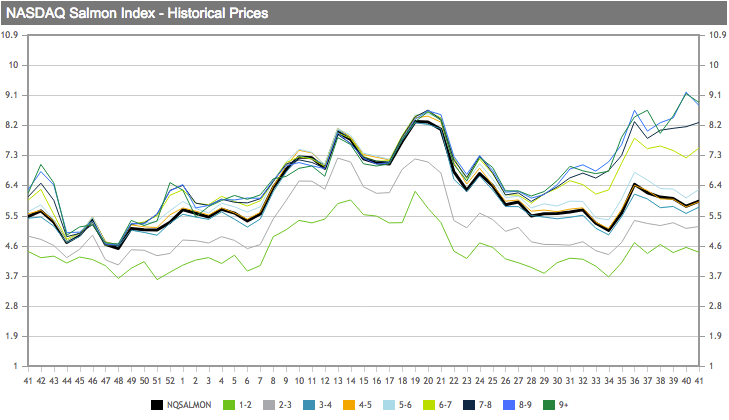
Task: Click the dark green 9+ legend swatch
Action: (x=549, y=405)
